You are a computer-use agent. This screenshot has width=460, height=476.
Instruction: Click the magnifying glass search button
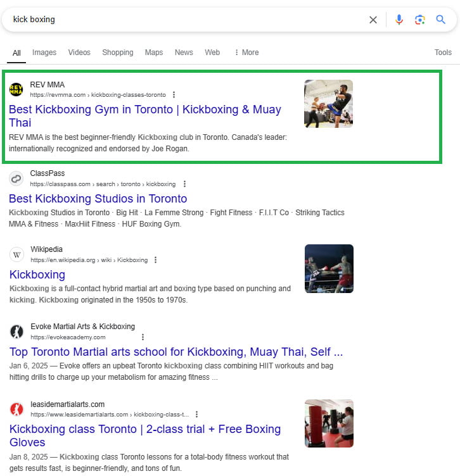pyautogui.click(x=440, y=20)
